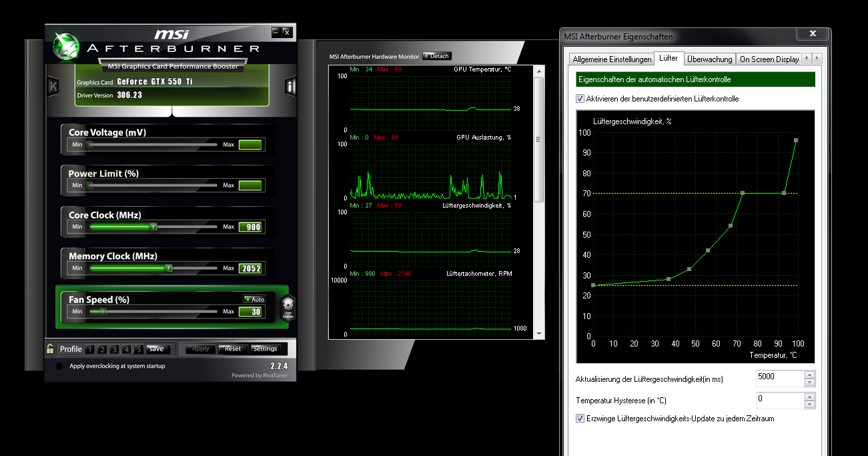The image size is (868, 456).
Task: Uncheck Aktivieren der benutzerdefinierten Lüfterkontrolle
Action: [580, 99]
